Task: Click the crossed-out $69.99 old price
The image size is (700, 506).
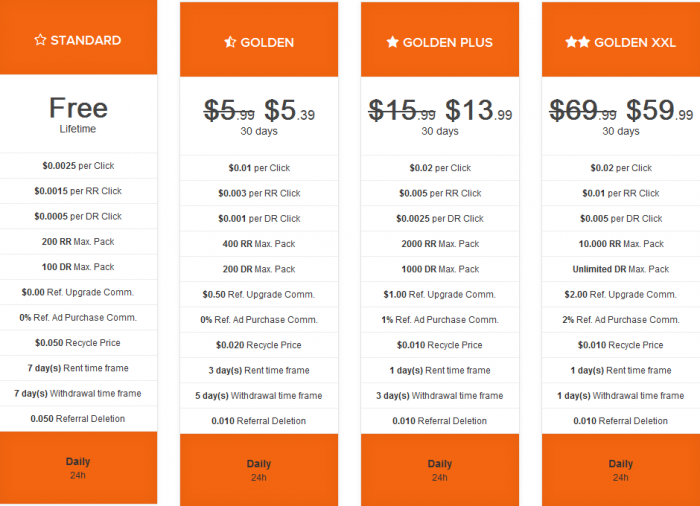Action: click(583, 110)
